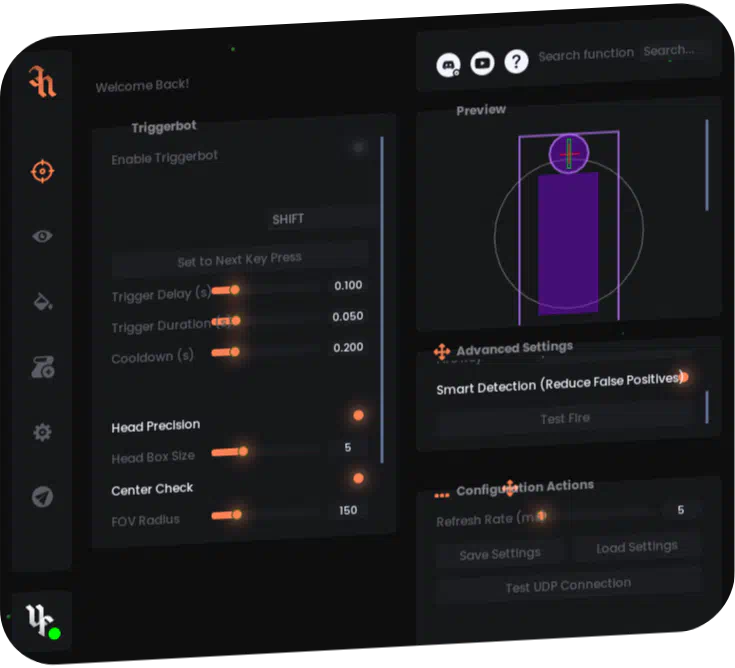Click the profile logo with green status dot
Viewport: 735px width, 668px height.
[41, 620]
